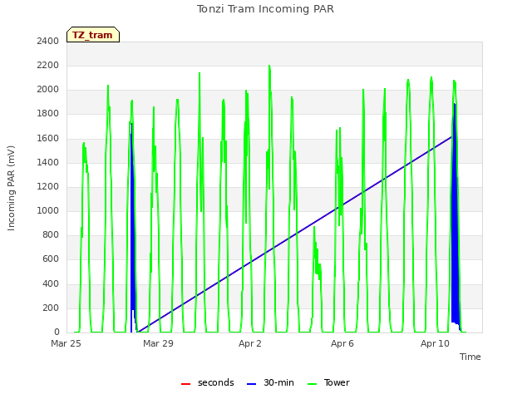Click the 1800 y-axis tick label

point(48,114)
